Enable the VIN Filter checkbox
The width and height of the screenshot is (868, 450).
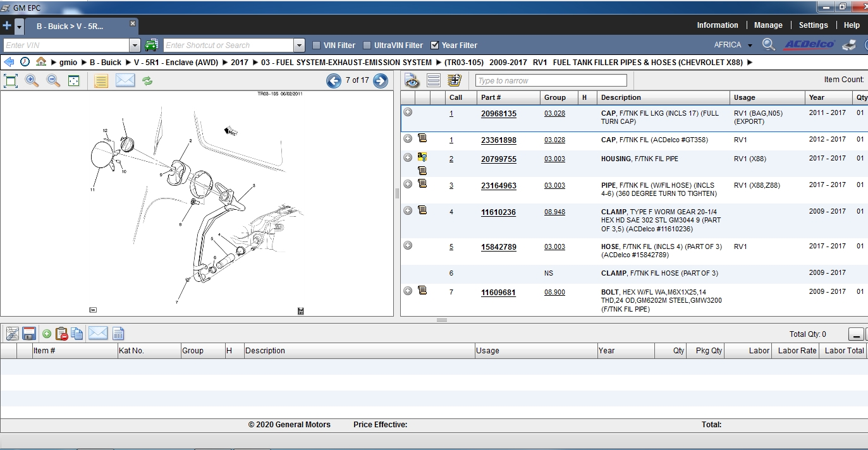317,46
